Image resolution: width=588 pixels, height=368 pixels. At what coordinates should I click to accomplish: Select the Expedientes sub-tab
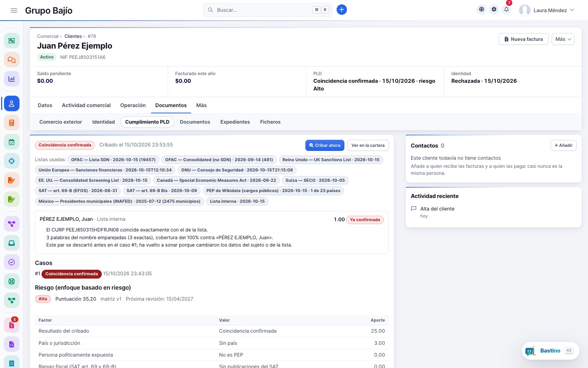[x=235, y=122]
